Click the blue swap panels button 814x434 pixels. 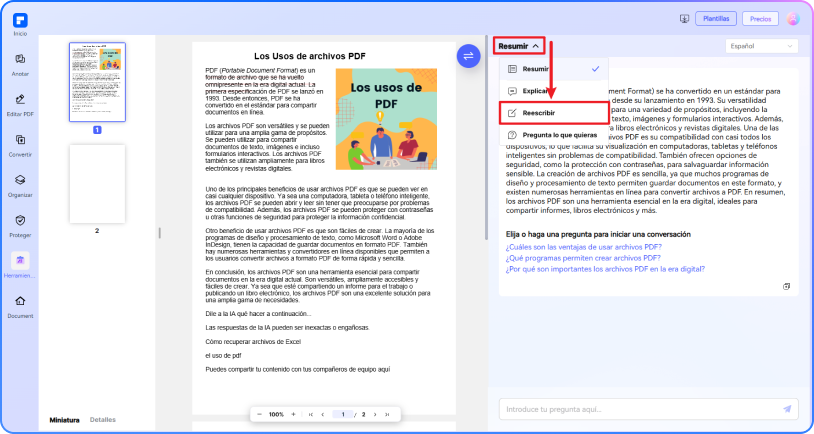[x=468, y=56]
